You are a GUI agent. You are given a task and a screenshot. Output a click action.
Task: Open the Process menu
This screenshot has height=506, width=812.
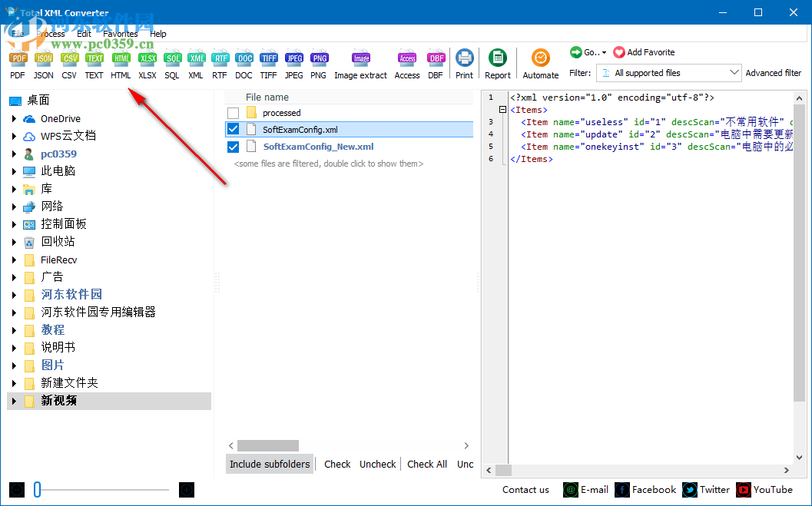pos(50,33)
